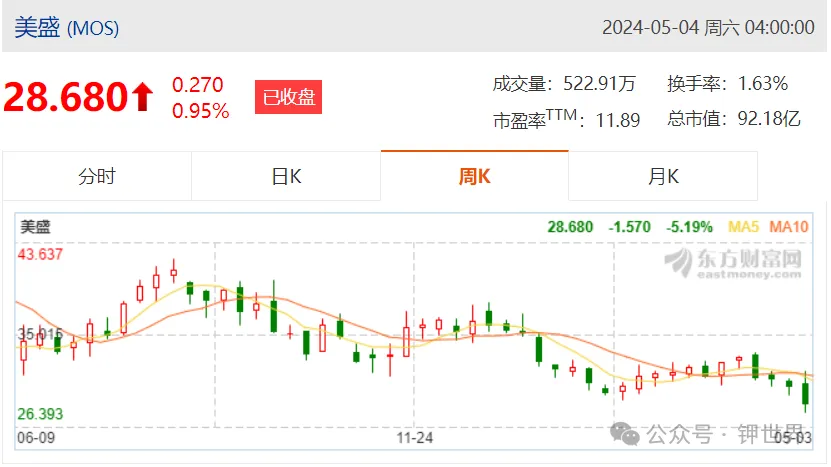The image size is (831, 467).
Task: Click the 43.637 high price label
Action: pos(40,254)
